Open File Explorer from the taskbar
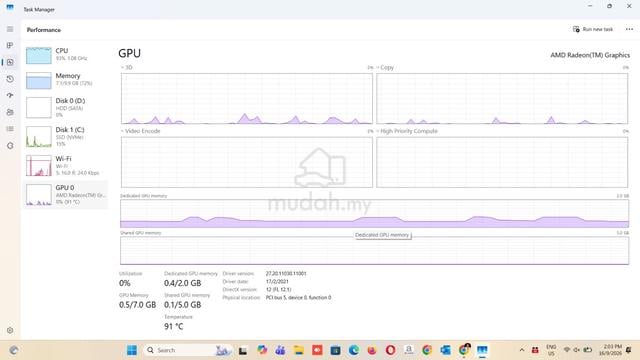This screenshot has width=640, height=360. click(x=299, y=350)
